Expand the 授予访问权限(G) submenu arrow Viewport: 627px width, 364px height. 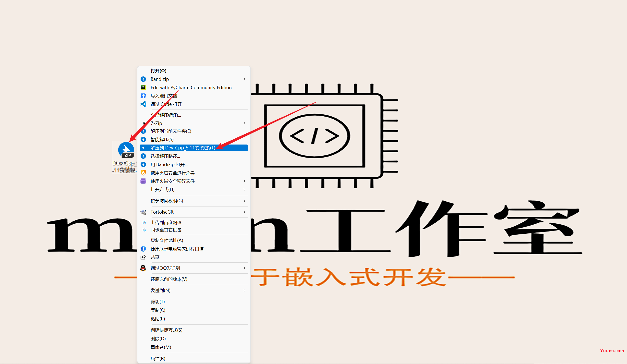click(x=244, y=201)
